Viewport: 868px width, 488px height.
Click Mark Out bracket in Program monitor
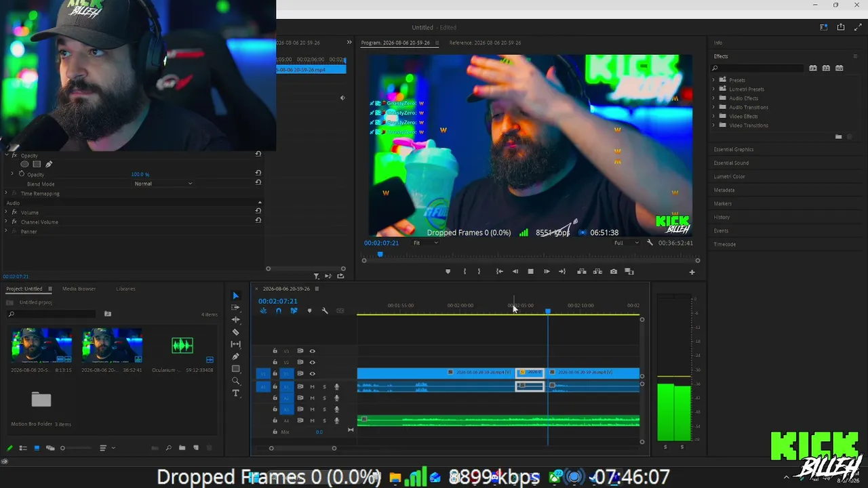[479, 272]
